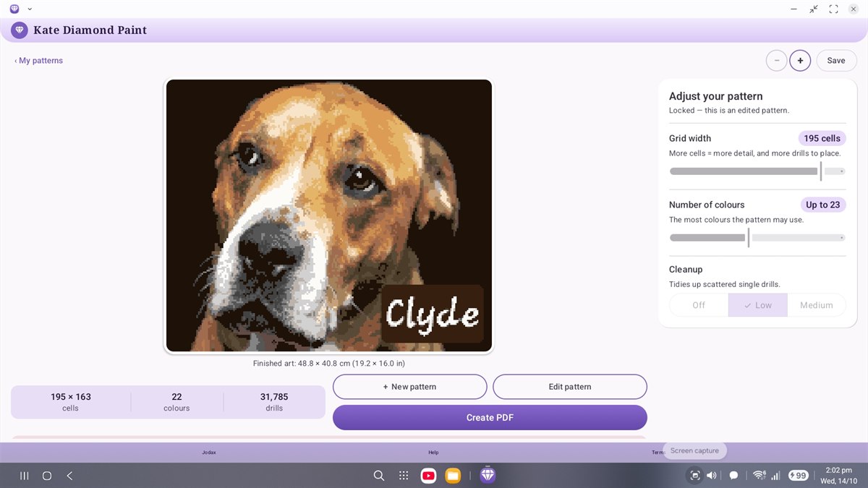This screenshot has height=488, width=868.
Task: Click the Kate Diamond Paint taskbar icon
Action: 488,475
